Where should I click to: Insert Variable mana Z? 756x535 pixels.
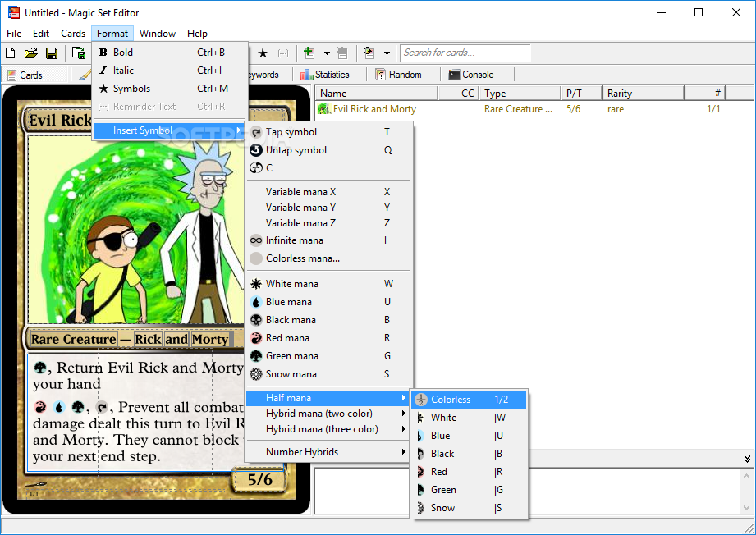[x=329, y=222]
